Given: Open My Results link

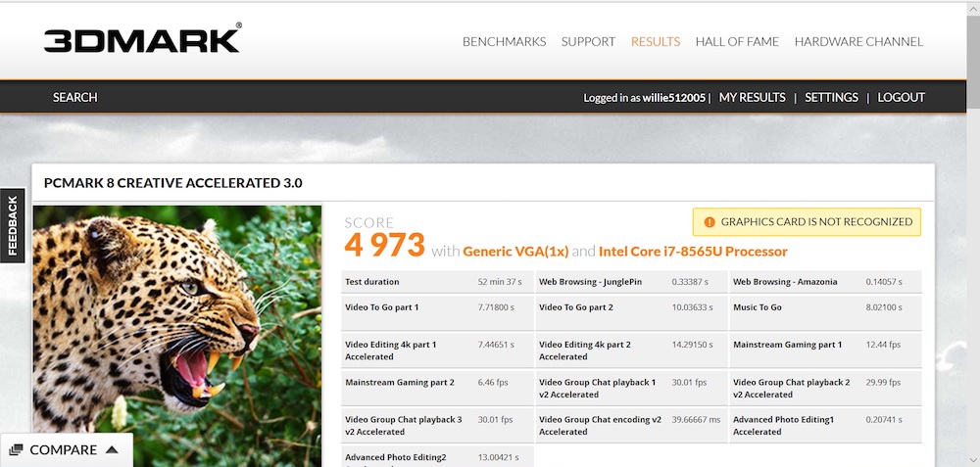Looking at the screenshot, I should 752,97.
